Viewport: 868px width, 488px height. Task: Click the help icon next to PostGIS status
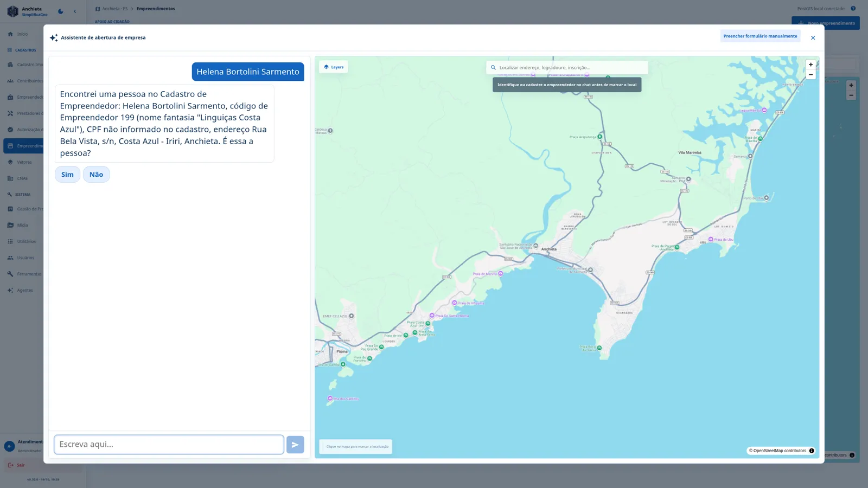point(853,9)
